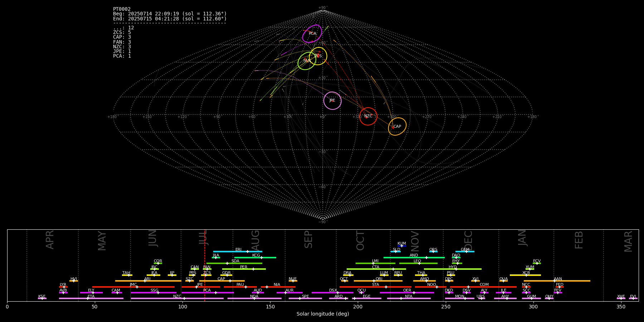
Task: Select the EVI shower label in timeline
Action: [x=633, y=296]
